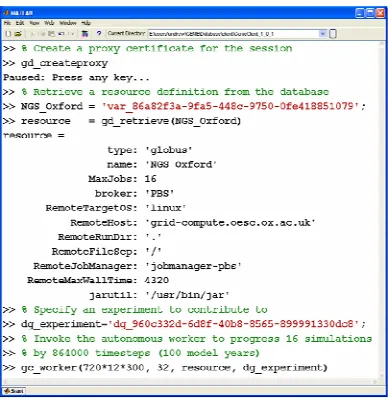Click the 'resource =' output line
The height and width of the screenshot is (400, 388).
pyautogui.click(x=34, y=135)
